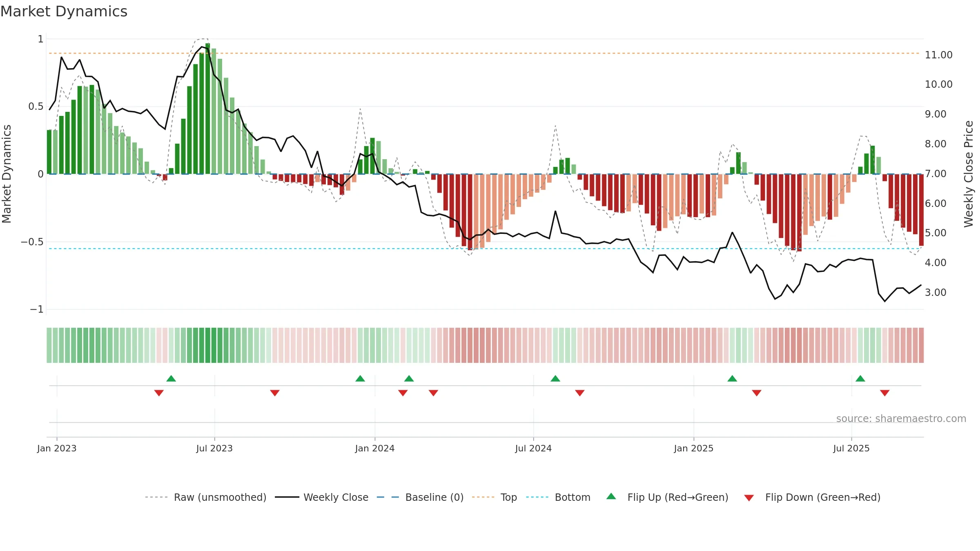Click the Jan 2025 x-axis label

694,448
